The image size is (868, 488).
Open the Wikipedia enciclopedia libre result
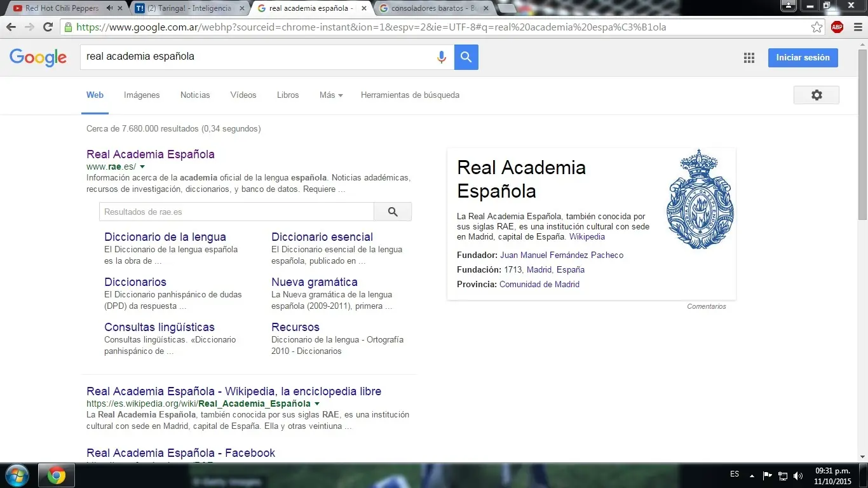[x=234, y=391]
